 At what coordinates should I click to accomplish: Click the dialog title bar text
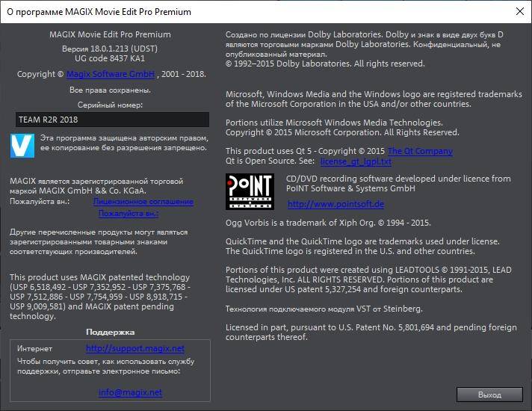[99, 12]
